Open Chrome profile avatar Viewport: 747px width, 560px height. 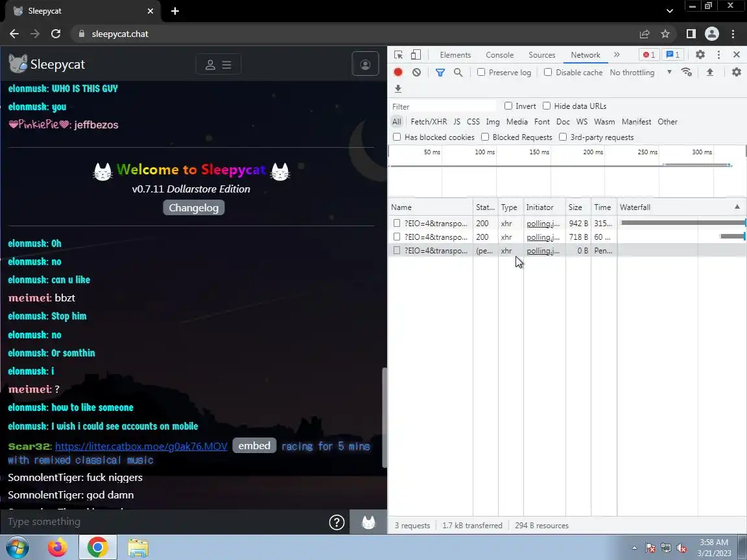(x=712, y=34)
